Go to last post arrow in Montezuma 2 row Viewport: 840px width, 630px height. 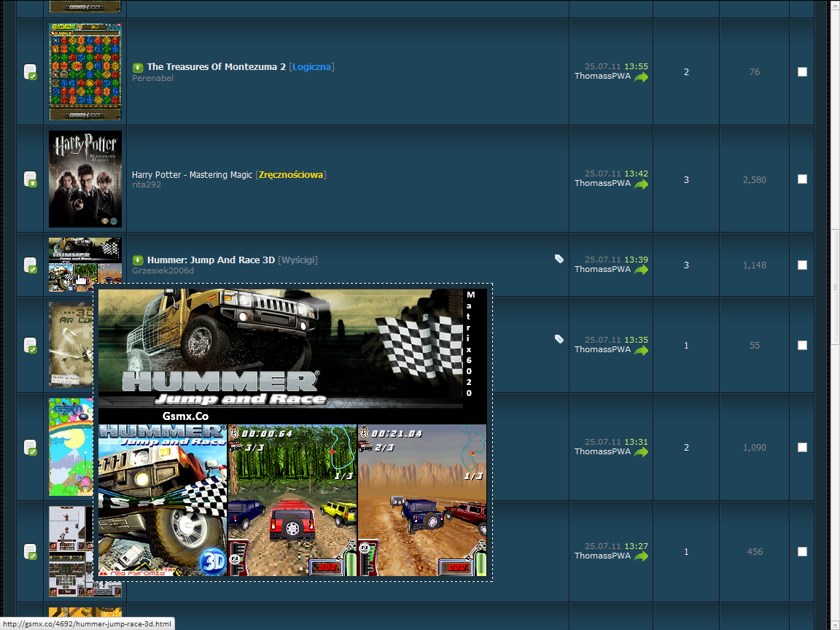tap(641, 77)
